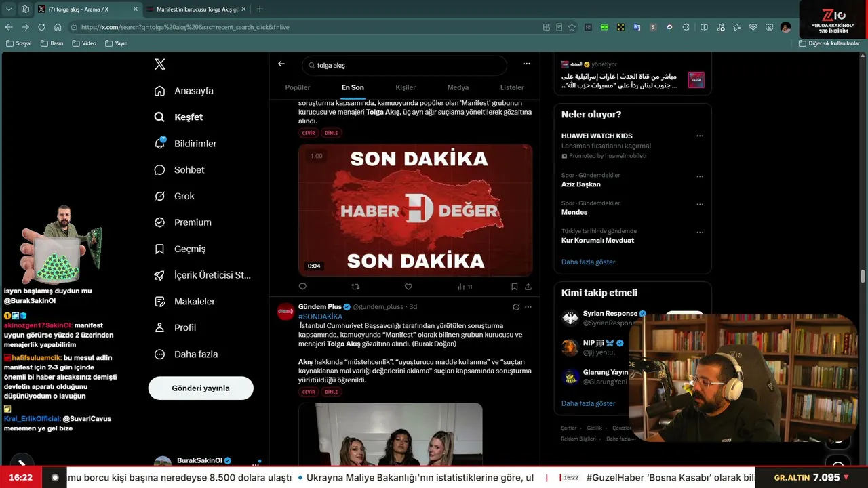Expand the tab search dropdown arrow
The image size is (868, 488).
point(9,9)
